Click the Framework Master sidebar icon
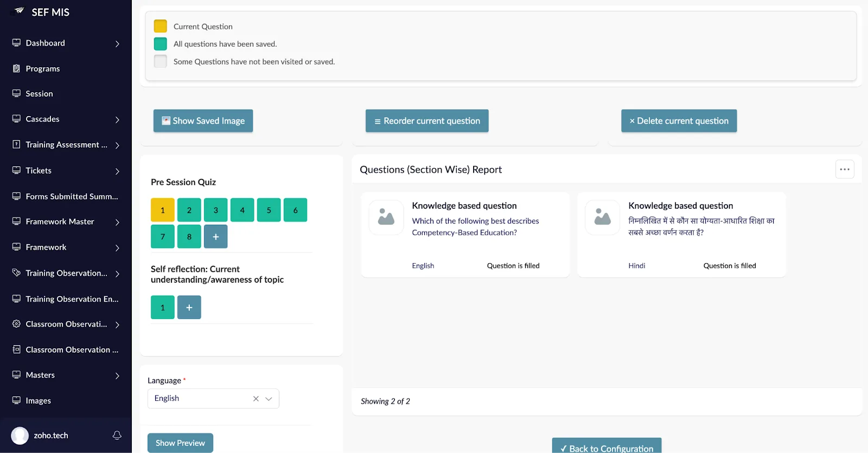 click(16, 221)
